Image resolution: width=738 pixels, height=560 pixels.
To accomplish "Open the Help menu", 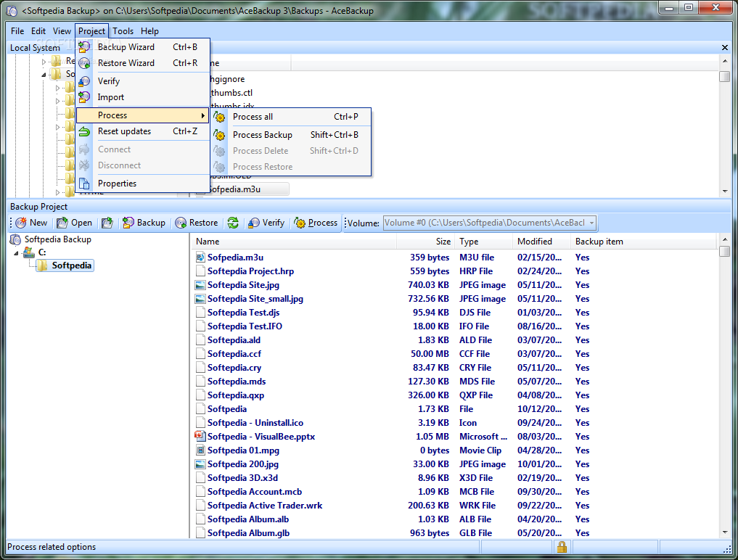I will click(x=149, y=31).
